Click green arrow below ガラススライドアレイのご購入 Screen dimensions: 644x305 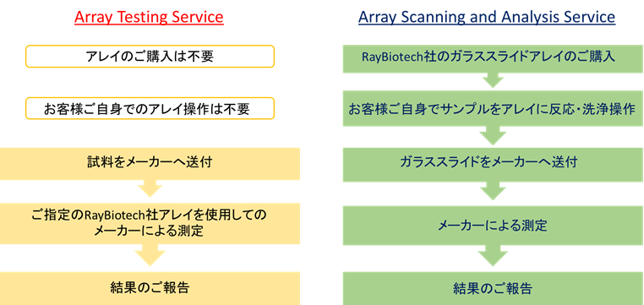[x=493, y=80]
